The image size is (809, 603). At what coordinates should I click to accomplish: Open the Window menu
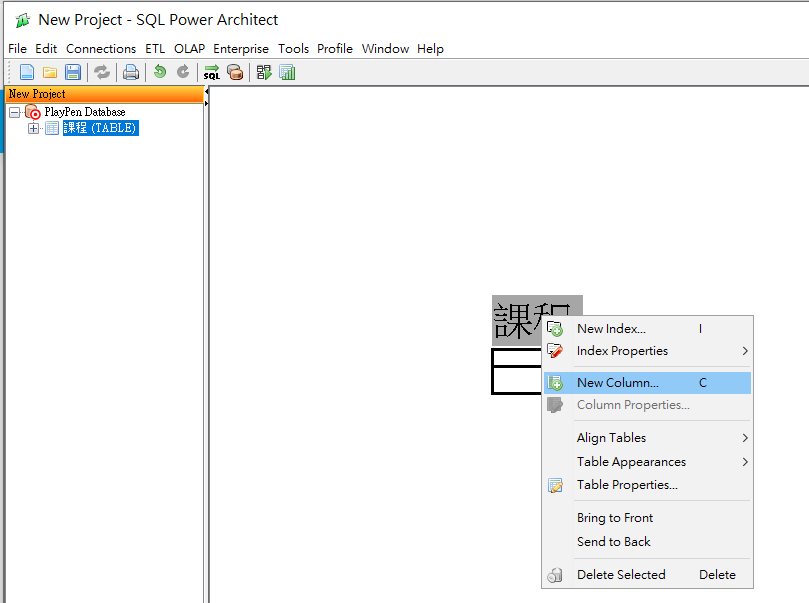pyautogui.click(x=385, y=48)
